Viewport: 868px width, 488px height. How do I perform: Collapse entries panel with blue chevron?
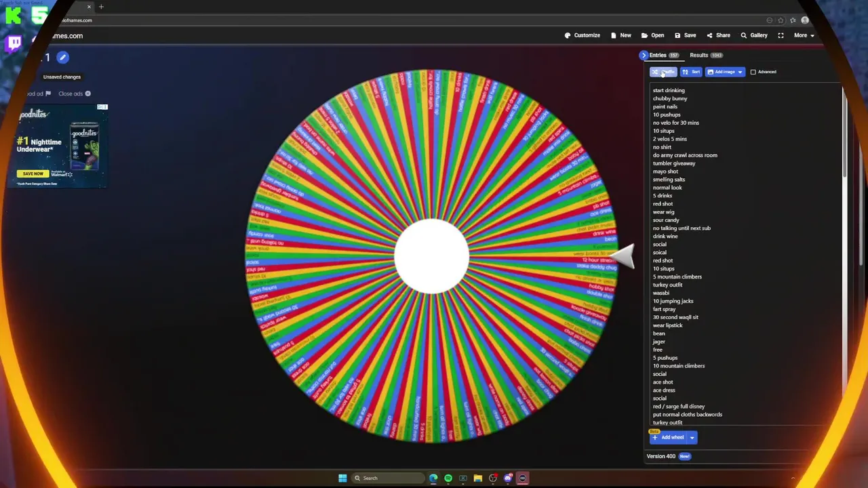point(644,55)
